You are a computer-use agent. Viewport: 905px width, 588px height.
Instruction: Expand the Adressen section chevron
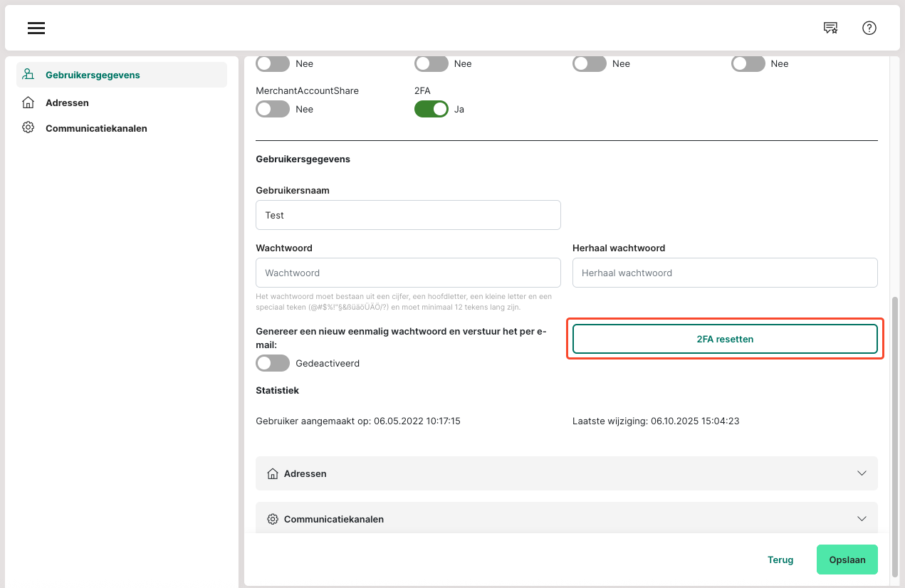point(862,473)
